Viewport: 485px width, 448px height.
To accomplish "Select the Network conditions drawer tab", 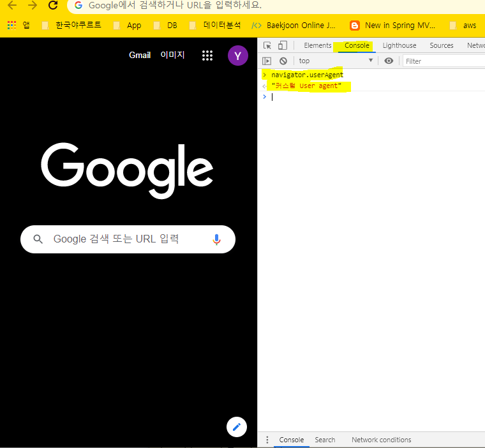I will click(381, 440).
